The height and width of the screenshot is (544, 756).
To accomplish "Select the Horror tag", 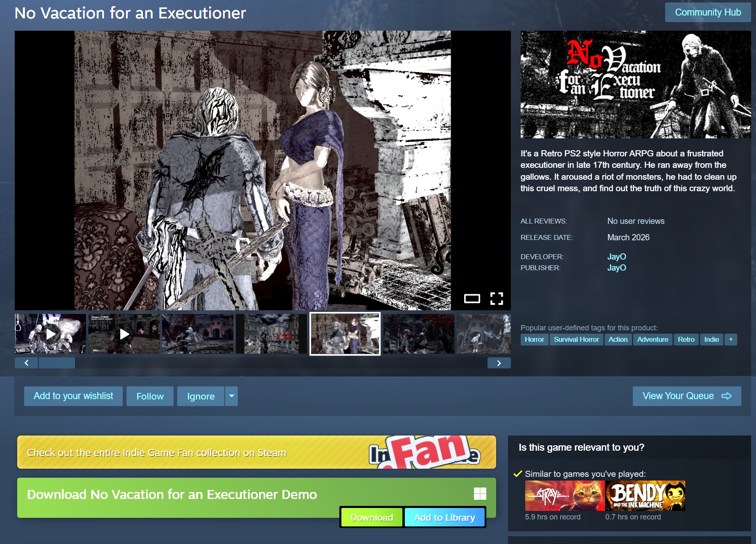I will [534, 339].
